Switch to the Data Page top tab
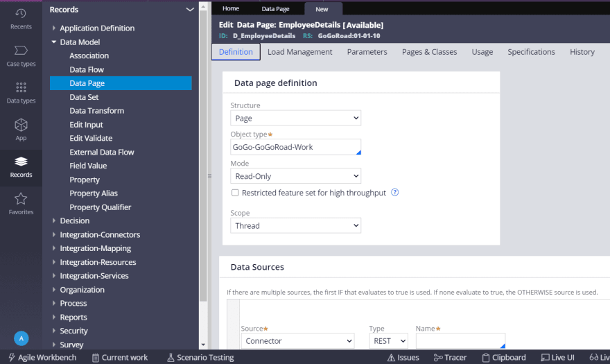610x364 pixels. [275, 8]
